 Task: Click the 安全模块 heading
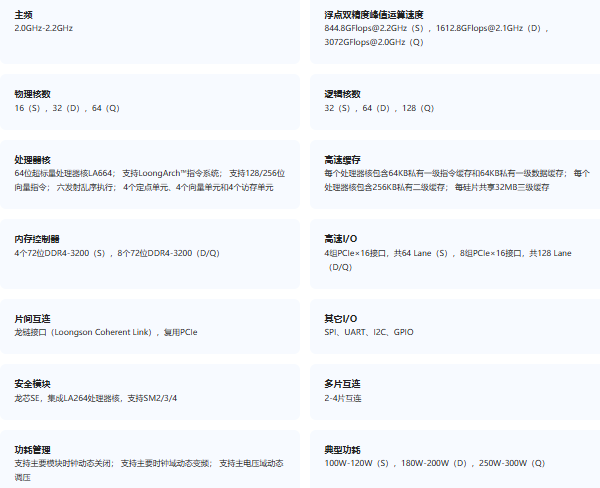33,384
